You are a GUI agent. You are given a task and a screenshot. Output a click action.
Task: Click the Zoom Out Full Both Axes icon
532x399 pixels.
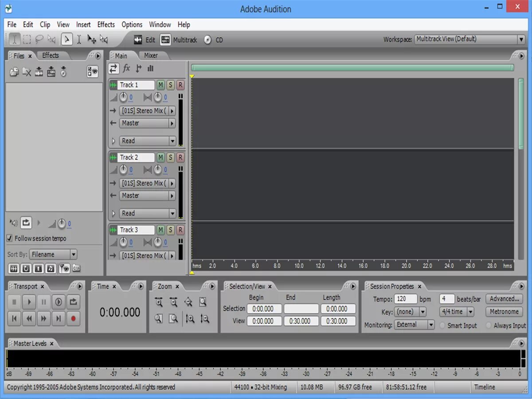[x=188, y=302]
